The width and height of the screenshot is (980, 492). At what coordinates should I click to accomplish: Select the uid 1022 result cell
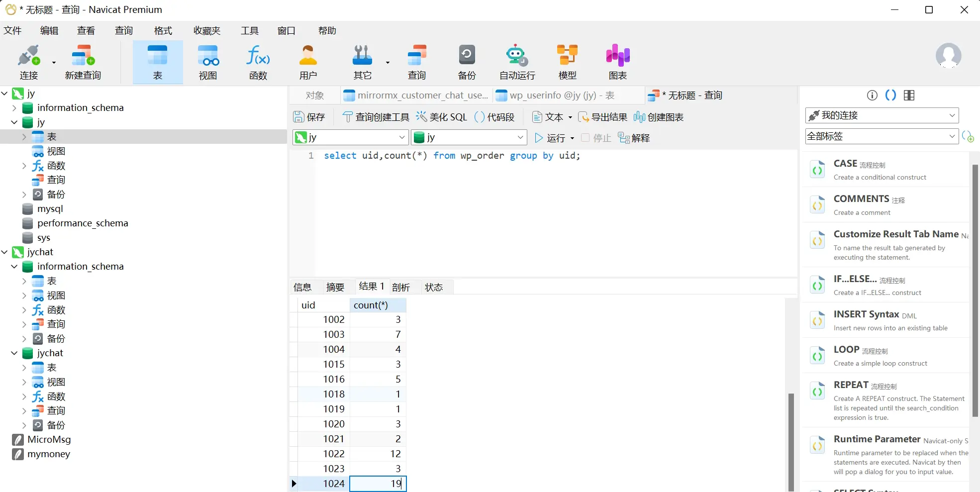pos(324,454)
